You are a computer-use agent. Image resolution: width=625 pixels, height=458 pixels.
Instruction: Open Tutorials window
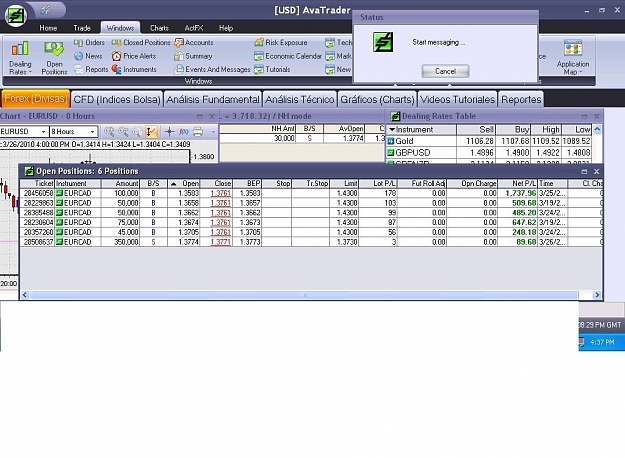pyautogui.click(x=272, y=69)
